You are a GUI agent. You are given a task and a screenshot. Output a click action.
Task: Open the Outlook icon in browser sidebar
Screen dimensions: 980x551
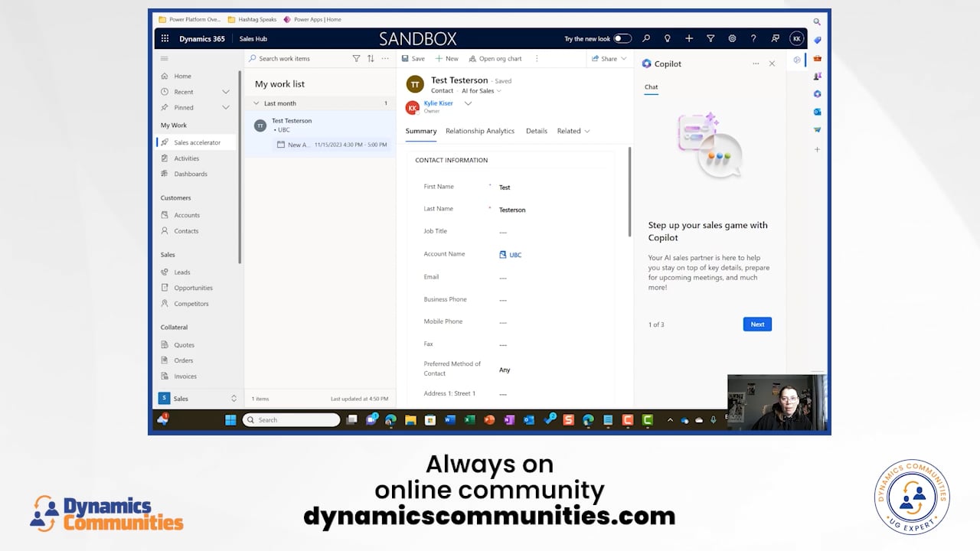coord(817,111)
